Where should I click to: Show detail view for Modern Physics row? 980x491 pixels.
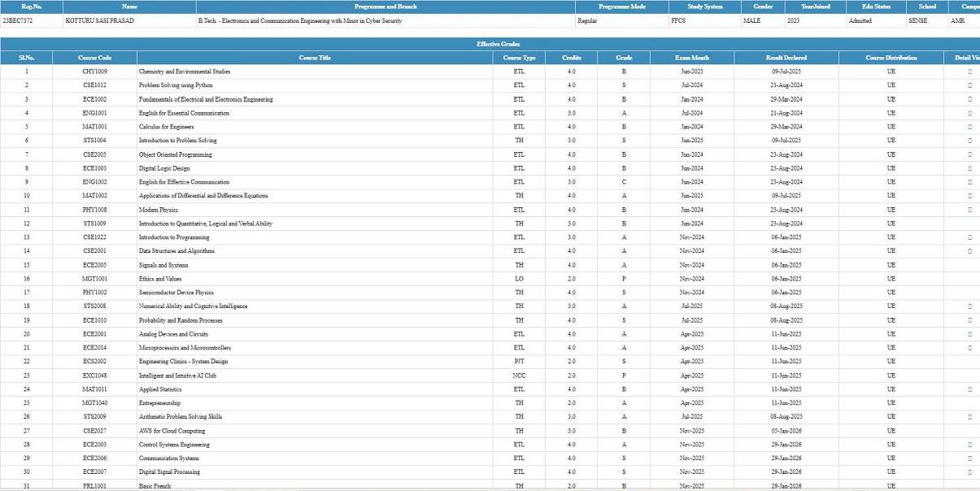pyautogui.click(x=969, y=210)
